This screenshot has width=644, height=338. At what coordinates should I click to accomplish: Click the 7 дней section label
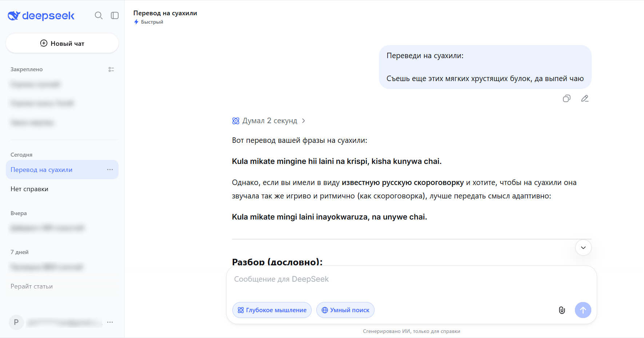(x=20, y=252)
